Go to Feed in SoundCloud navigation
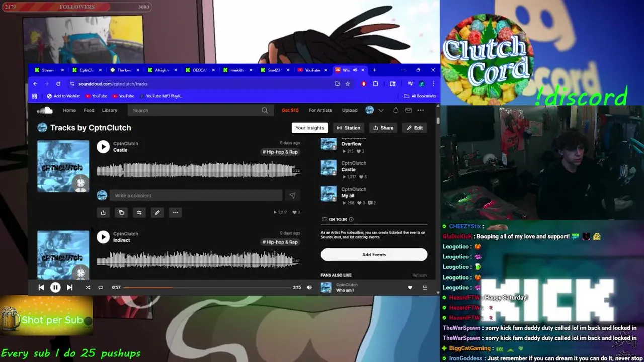The width and height of the screenshot is (644, 362). [x=89, y=110]
